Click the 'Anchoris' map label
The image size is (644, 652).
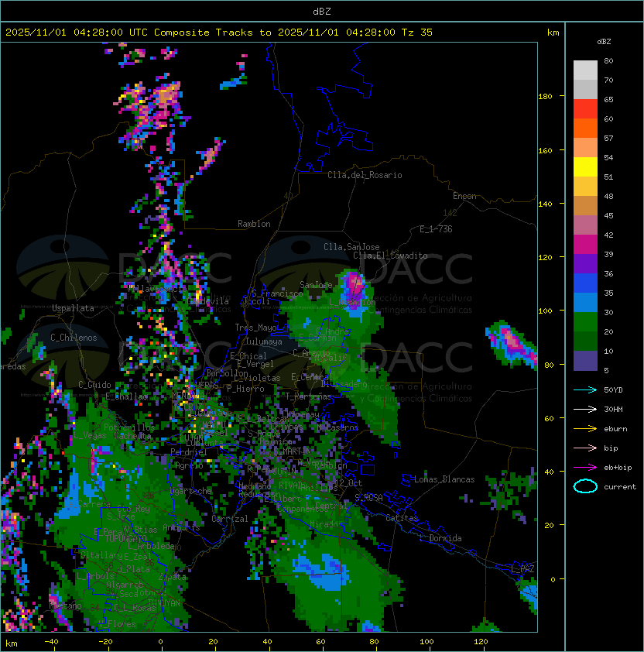click(x=181, y=527)
